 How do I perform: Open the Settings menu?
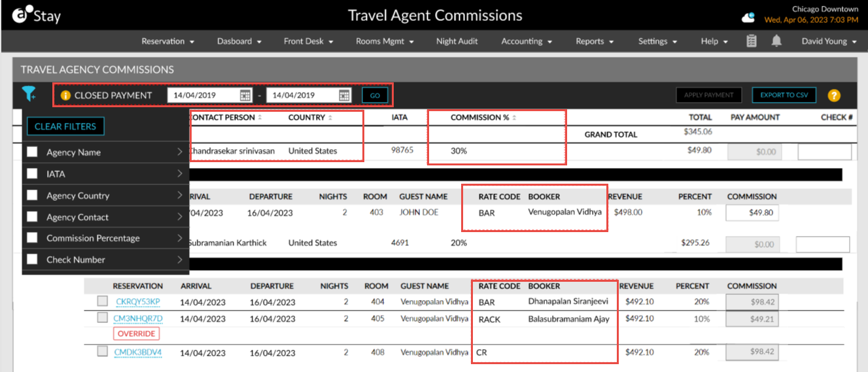[657, 41]
